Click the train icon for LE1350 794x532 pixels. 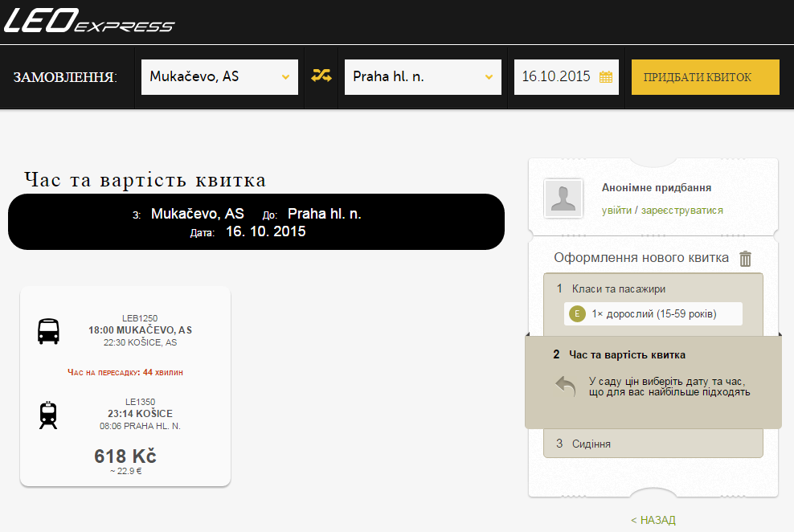[48, 415]
